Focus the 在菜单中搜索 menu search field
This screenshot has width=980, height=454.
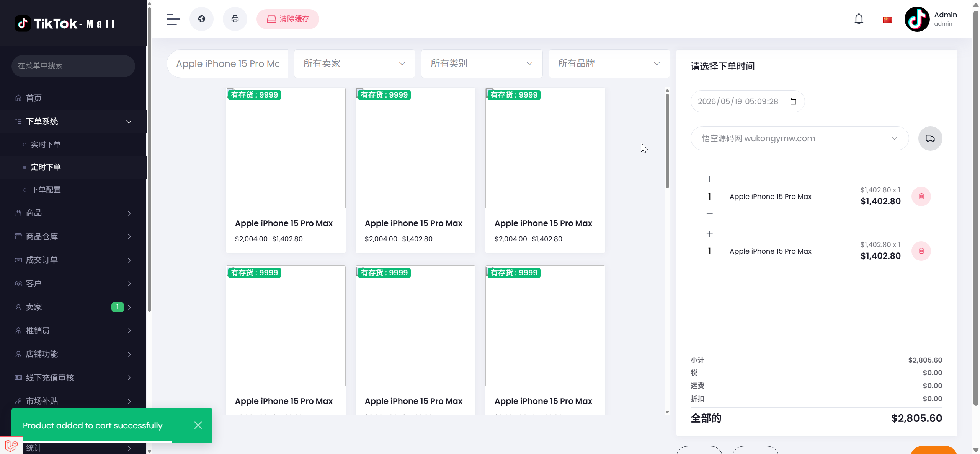pos(73,66)
